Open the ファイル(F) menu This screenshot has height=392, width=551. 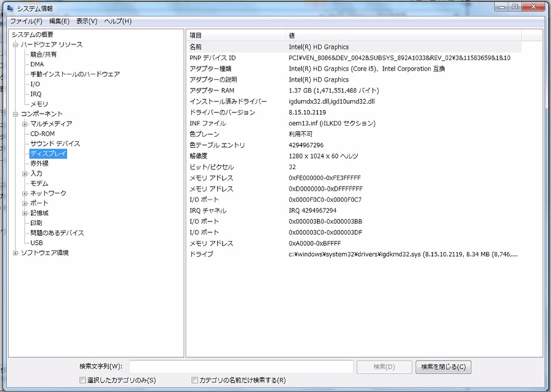pyautogui.click(x=26, y=21)
